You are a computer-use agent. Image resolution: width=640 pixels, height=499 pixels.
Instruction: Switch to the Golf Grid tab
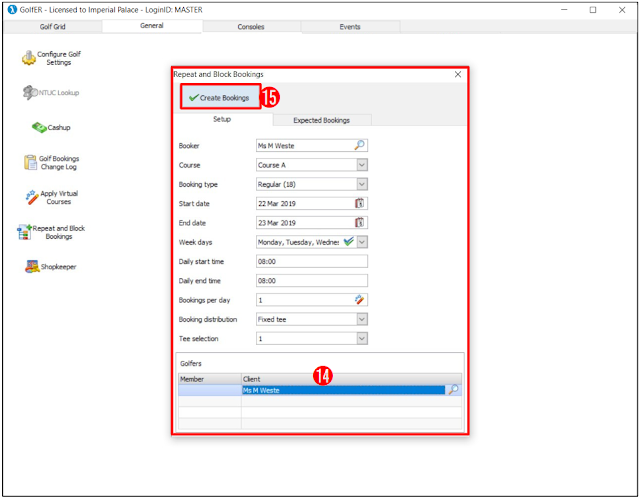[x=53, y=27]
